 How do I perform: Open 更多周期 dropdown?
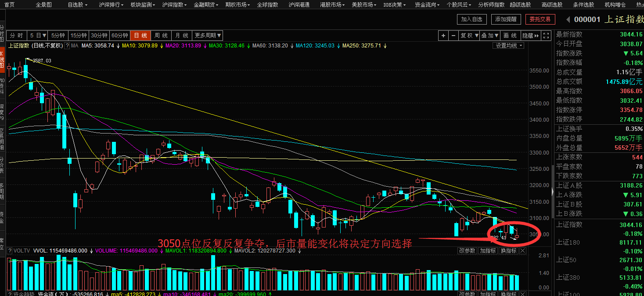[x=208, y=36]
